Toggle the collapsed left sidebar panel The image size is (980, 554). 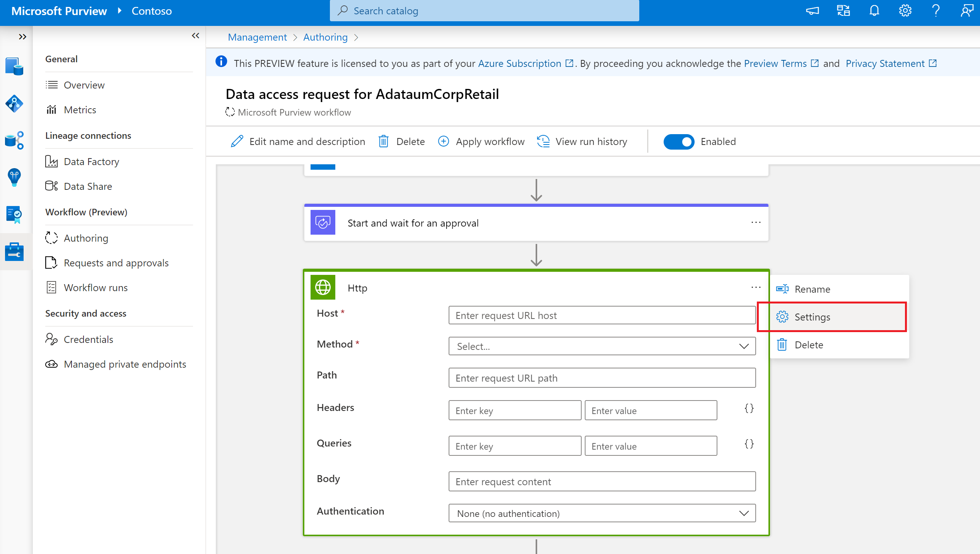[x=22, y=36]
